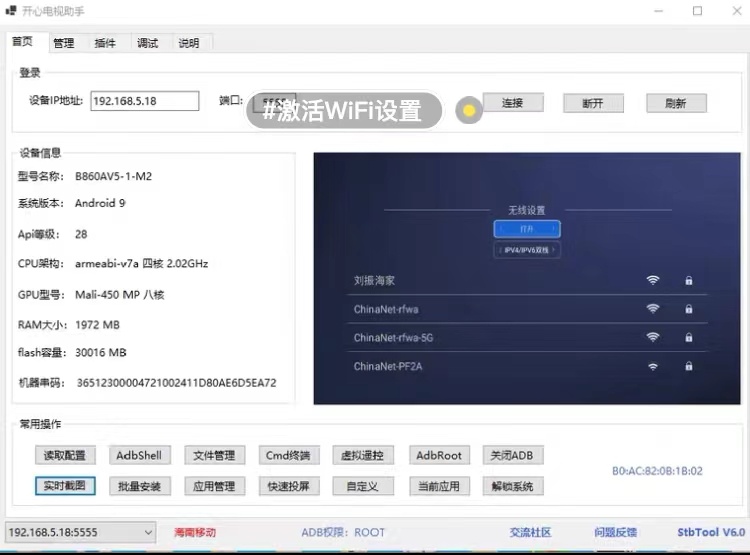The height and width of the screenshot is (555, 750).
Task: Click the 问题反馈 feedback link
Action: (615, 533)
